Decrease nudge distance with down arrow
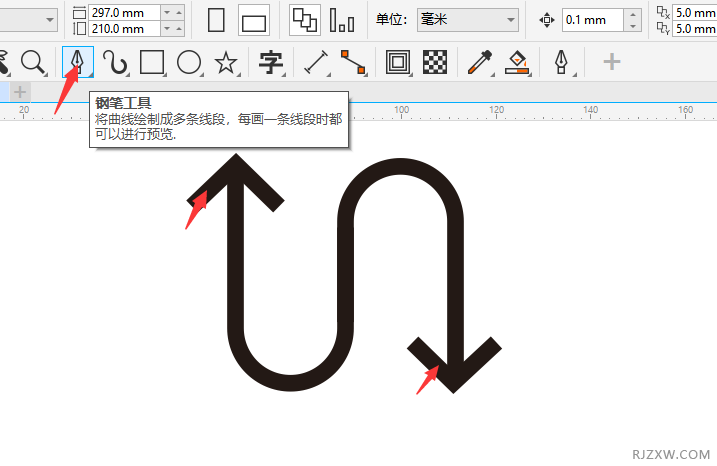717x466 pixels. pos(633,26)
